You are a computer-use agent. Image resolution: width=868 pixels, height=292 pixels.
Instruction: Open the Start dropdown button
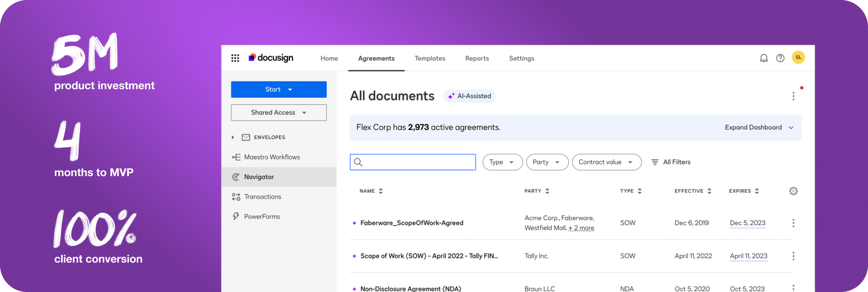click(x=279, y=89)
